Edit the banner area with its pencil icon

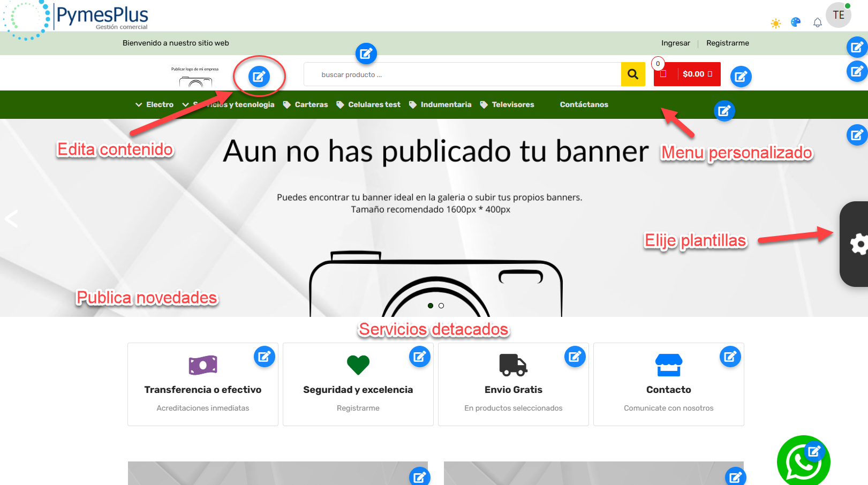point(857,135)
